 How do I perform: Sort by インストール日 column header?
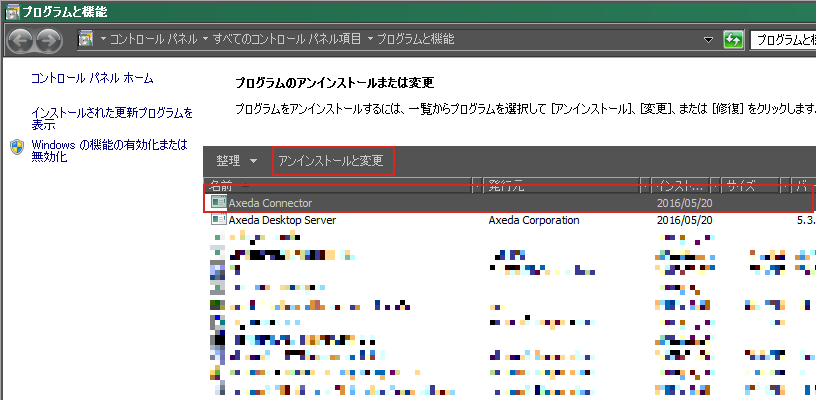tap(682, 185)
